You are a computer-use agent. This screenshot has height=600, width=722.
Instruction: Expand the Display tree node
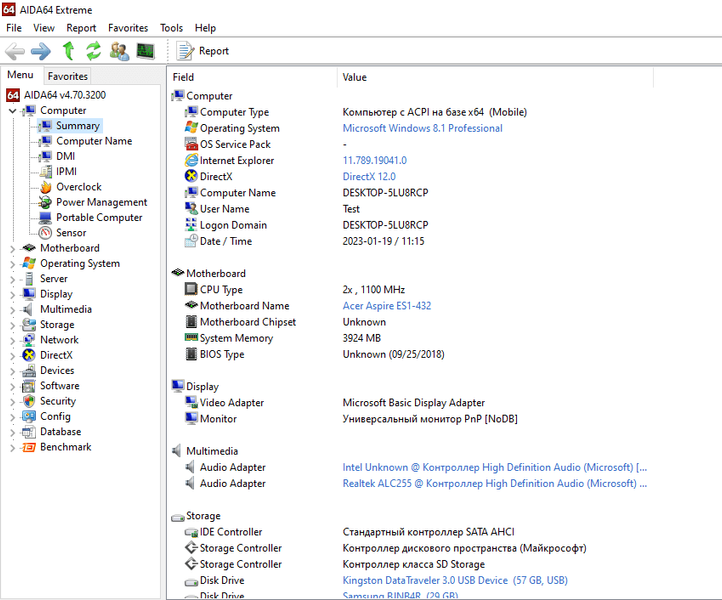pyautogui.click(x=12, y=295)
